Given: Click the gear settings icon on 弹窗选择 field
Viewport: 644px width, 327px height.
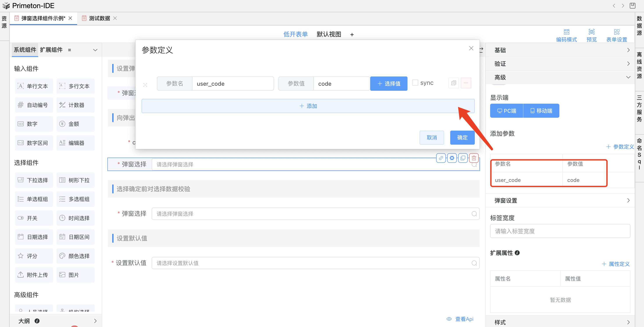Looking at the screenshot, I should (x=452, y=158).
